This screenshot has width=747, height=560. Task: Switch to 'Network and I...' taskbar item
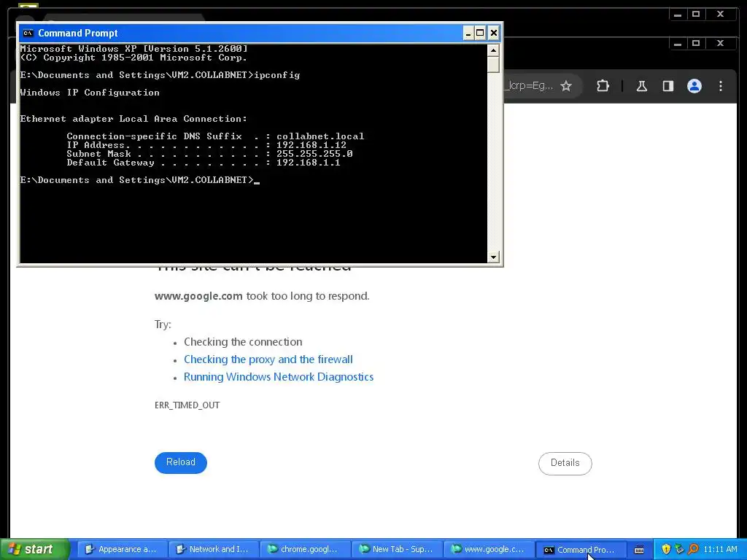pyautogui.click(x=214, y=550)
